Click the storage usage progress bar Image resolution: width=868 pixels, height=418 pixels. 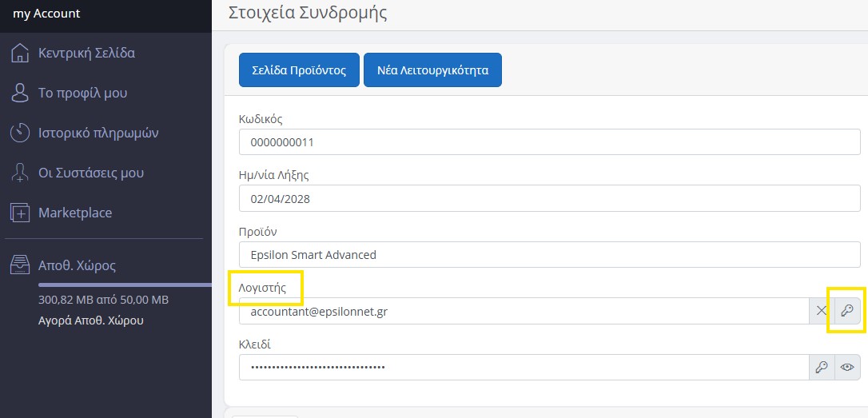pos(125,285)
